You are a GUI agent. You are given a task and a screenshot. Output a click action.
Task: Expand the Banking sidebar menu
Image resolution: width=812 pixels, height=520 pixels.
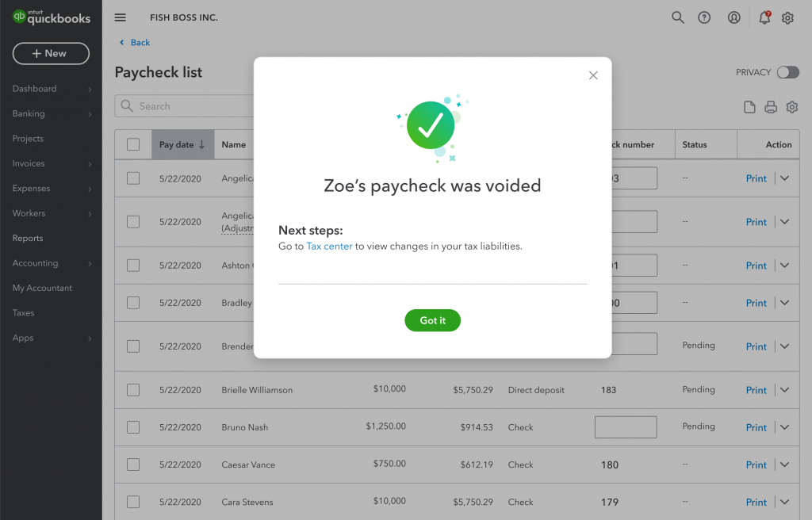tap(51, 113)
